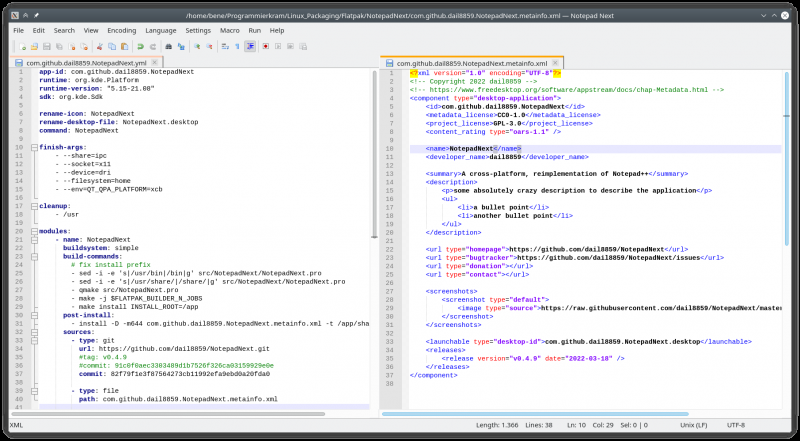Click the XML pane vertical scrollbar
The height and width of the screenshot is (441, 800).
(787, 158)
